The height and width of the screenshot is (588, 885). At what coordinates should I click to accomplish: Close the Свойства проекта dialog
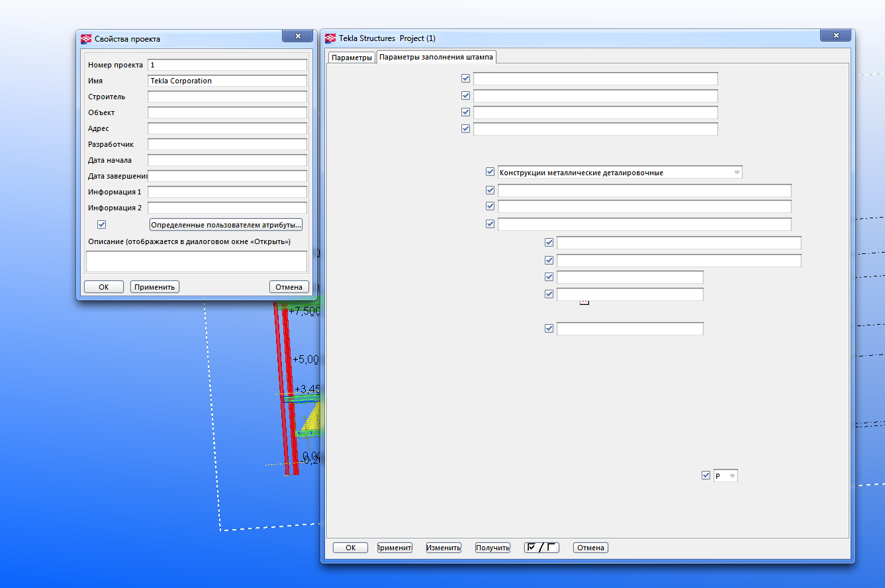click(297, 36)
